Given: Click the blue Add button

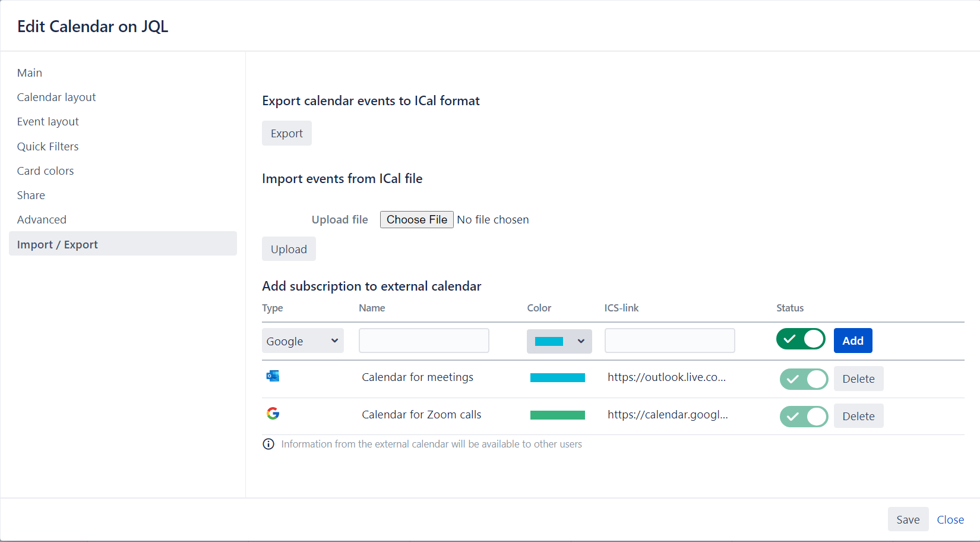Looking at the screenshot, I should pos(852,341).
